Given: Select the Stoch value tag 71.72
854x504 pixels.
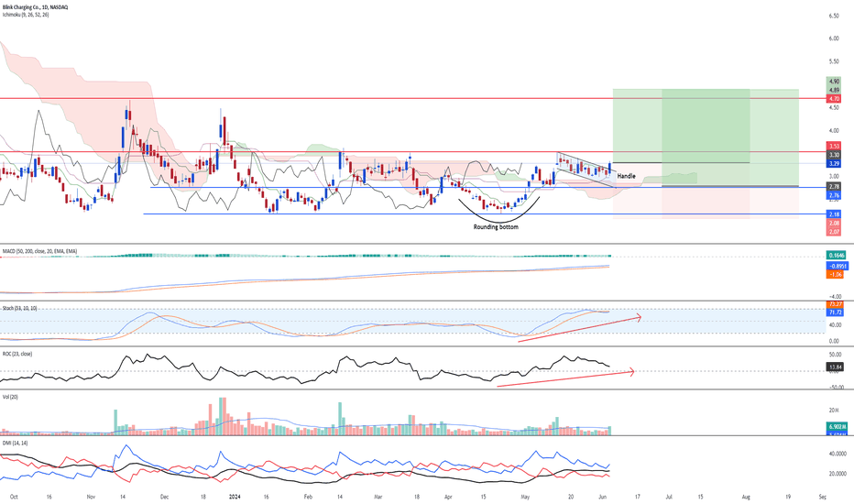Looking at the screenshot, I should 835,312.
